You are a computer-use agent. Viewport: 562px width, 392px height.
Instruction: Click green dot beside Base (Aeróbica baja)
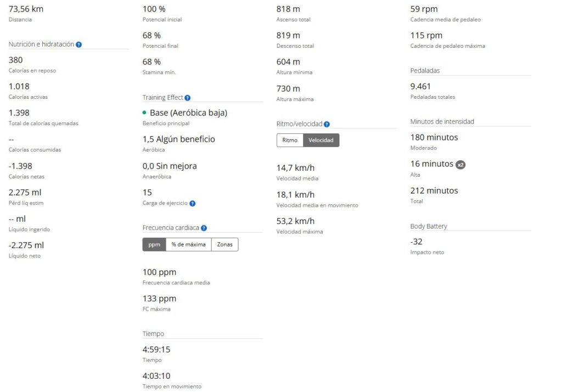144,113
